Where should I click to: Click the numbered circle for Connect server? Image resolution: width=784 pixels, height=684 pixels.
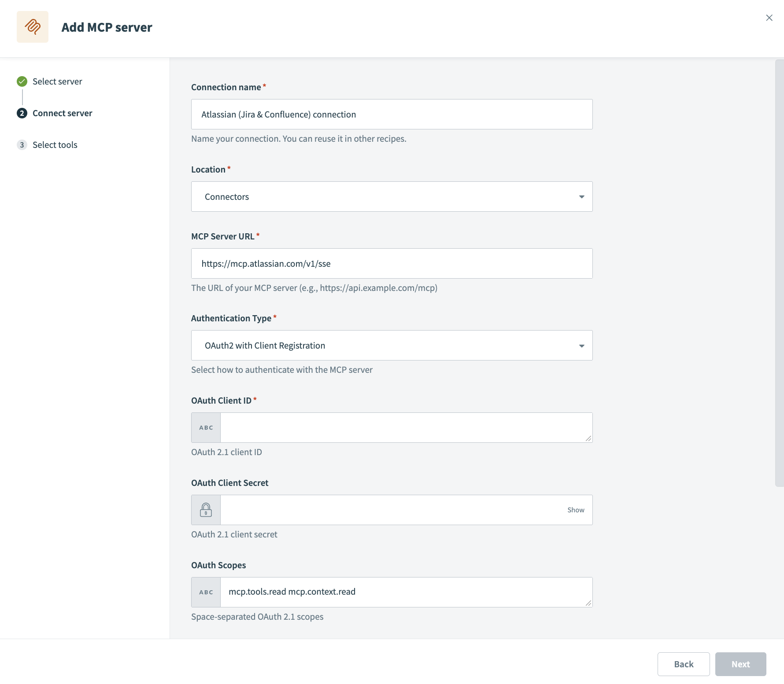click(x=22, y=113)
